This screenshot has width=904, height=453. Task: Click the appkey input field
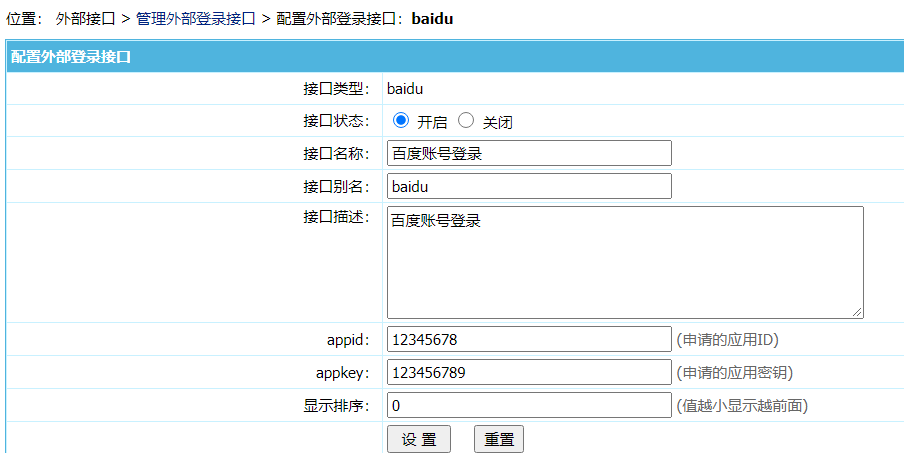point(529,372)
